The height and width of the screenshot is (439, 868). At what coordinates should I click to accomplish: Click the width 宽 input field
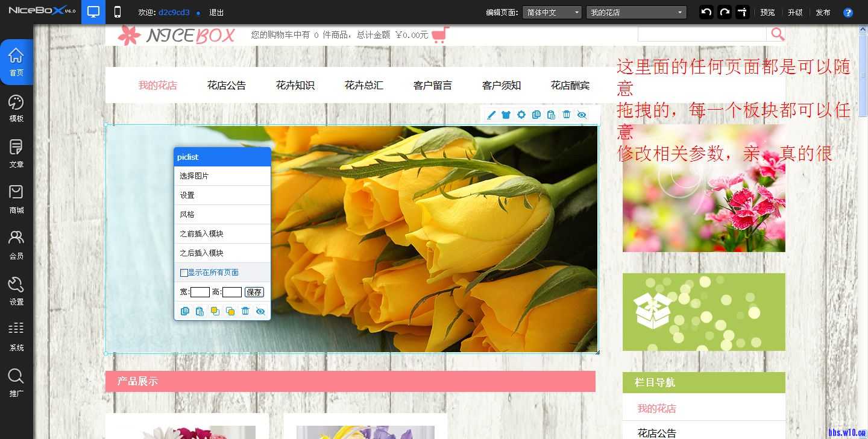point(200,292)
